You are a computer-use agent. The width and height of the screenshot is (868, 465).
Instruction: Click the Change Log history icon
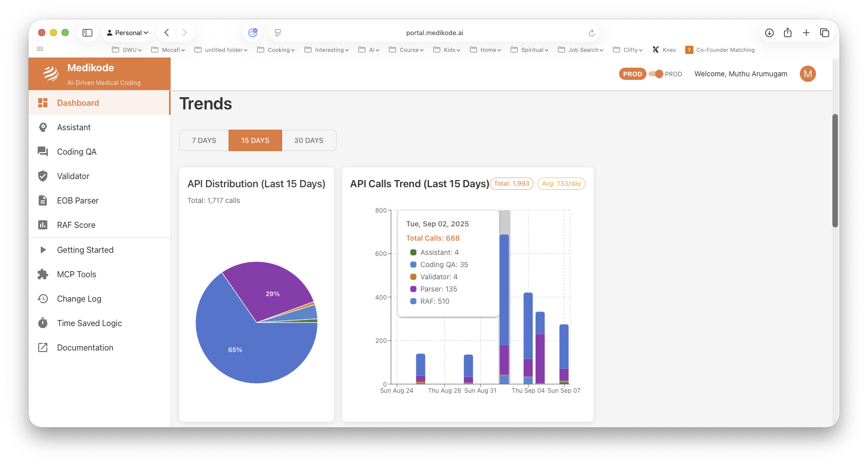43,299
